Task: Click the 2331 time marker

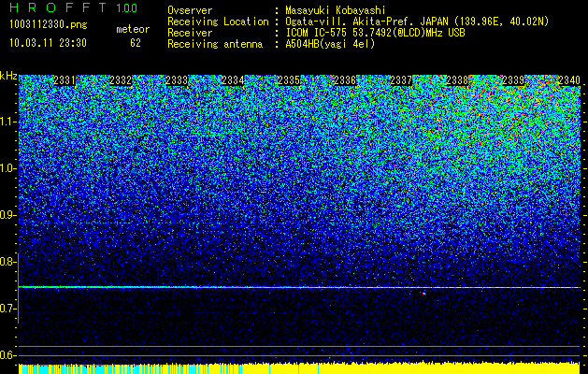Action: pos(65,80)
